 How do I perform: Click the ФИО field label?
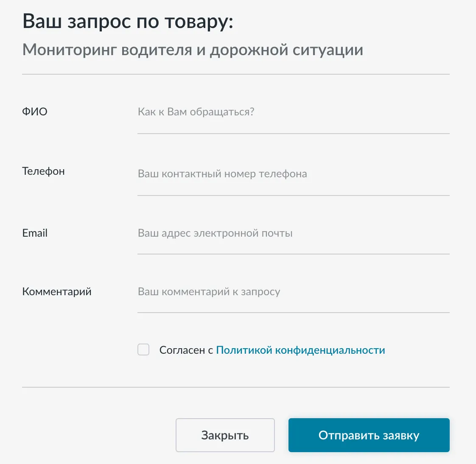click(35, 112)
